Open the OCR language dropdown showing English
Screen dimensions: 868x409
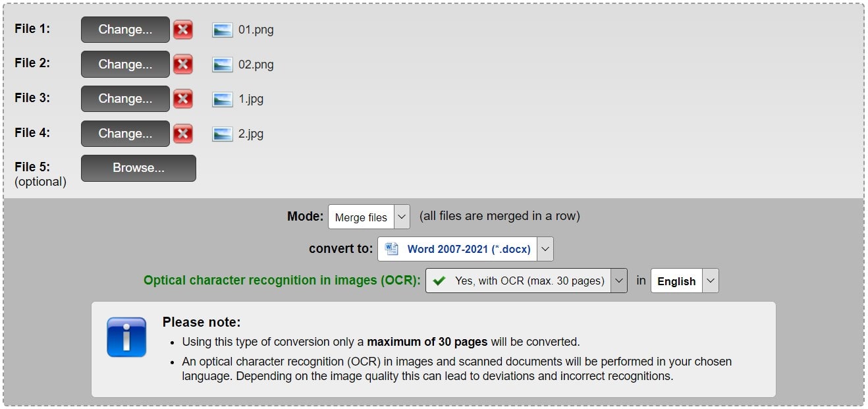click(685, 281)
